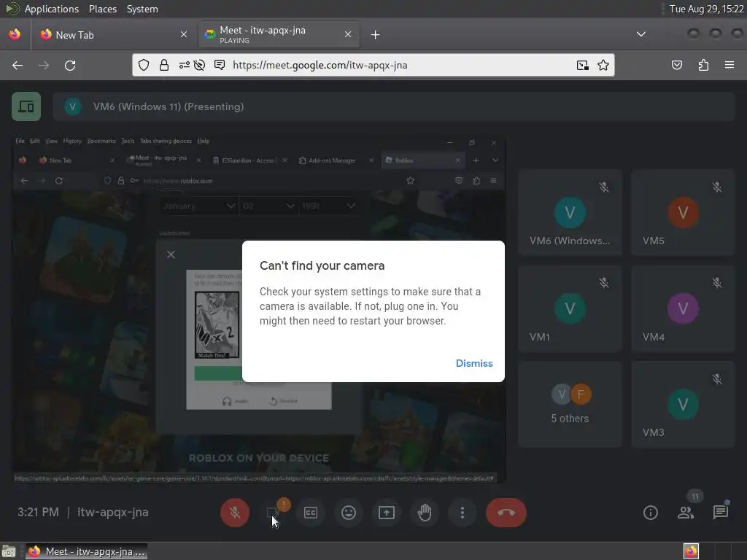Click the site security padlock icon
The height and width of the screenshot is (560, 747).
coord(164,65)
